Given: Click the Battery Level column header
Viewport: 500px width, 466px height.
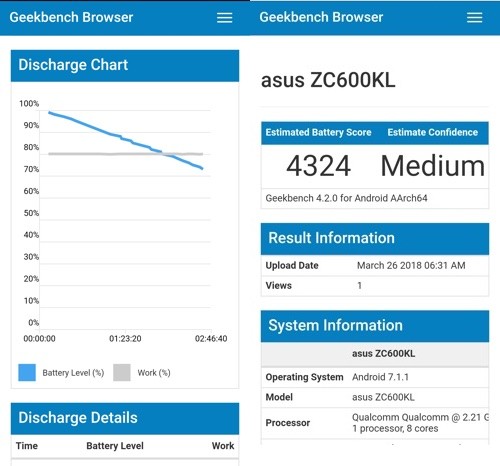Looking at the screenshot, I should (115, 446).
